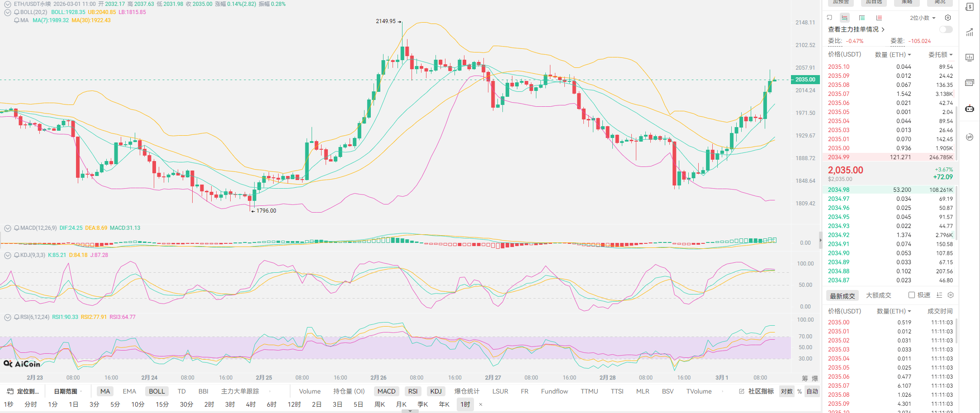Open order book settings hexagon icon
Viewport: 980px width, 413px height.
coord(948,18)
